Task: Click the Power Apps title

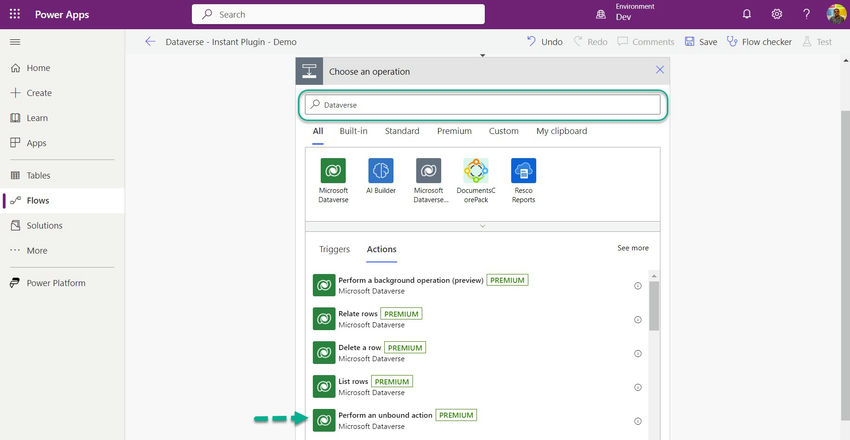Action: [x=62, y=15]
